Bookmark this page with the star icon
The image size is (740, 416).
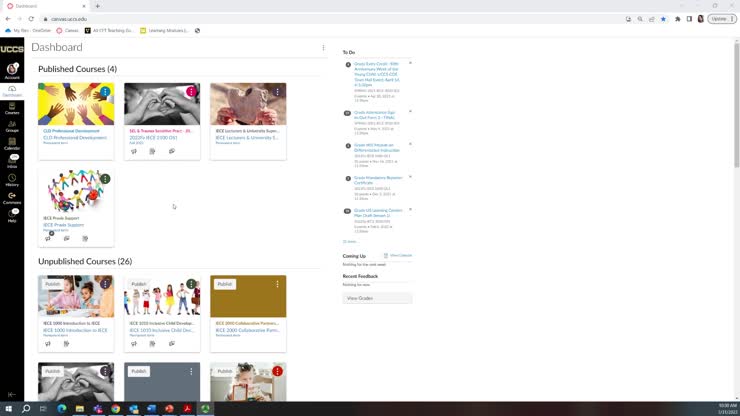tap(663, 19)
